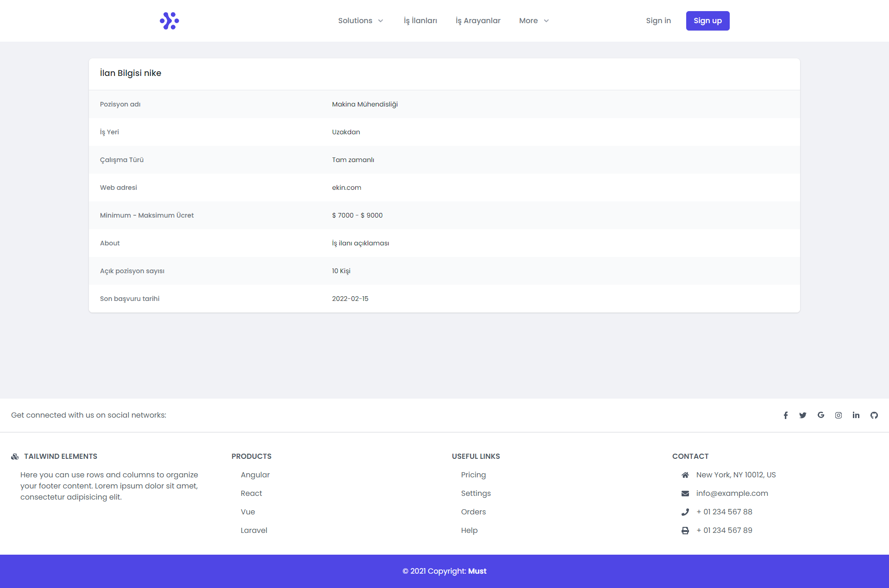Screen dimensions: 889x588
Task: Click the Laravel product link
Action: (254, 530)
